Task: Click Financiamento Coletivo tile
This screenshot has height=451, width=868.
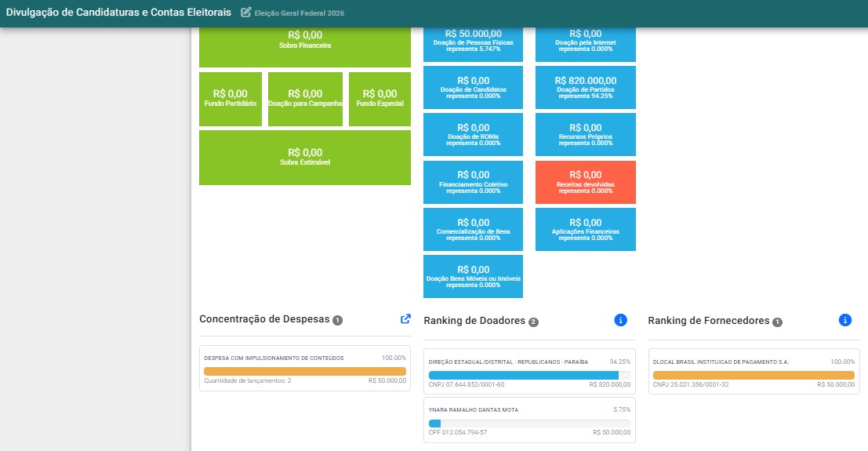Action: point(473,182)
